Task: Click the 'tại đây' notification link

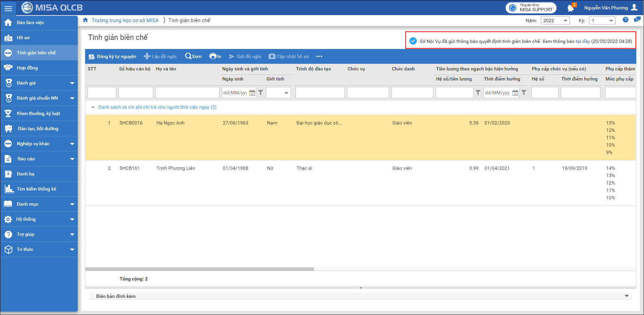Action: [x=583, y=41]
